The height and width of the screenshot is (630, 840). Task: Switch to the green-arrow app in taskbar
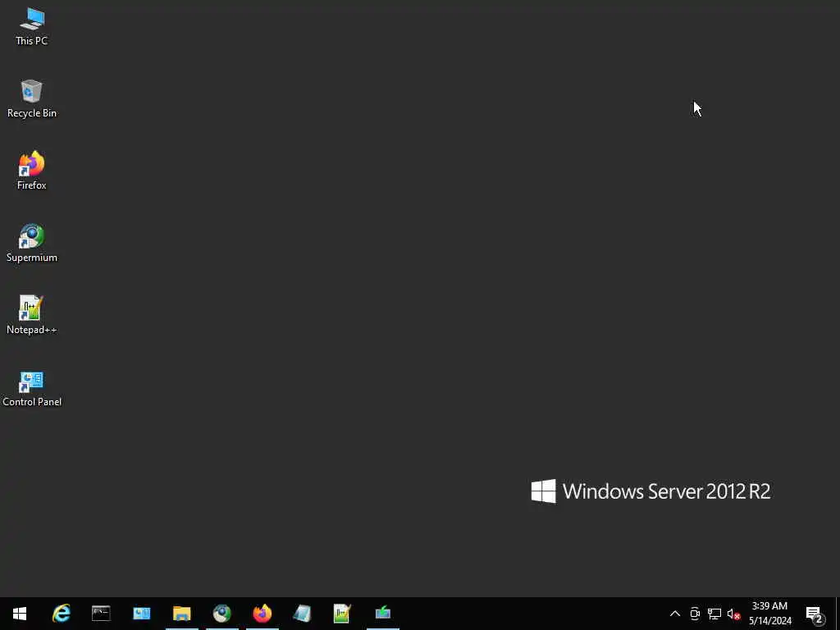point(382,614)
